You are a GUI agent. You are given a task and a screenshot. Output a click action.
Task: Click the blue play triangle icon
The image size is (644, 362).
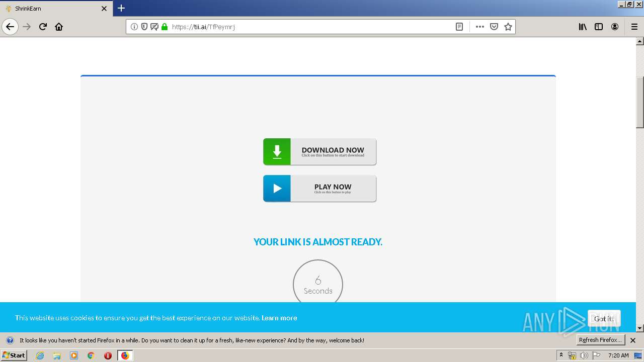277,189
